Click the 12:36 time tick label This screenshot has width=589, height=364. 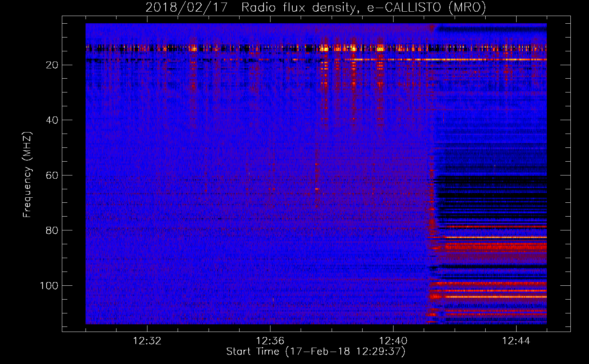(x=270, y=341)
